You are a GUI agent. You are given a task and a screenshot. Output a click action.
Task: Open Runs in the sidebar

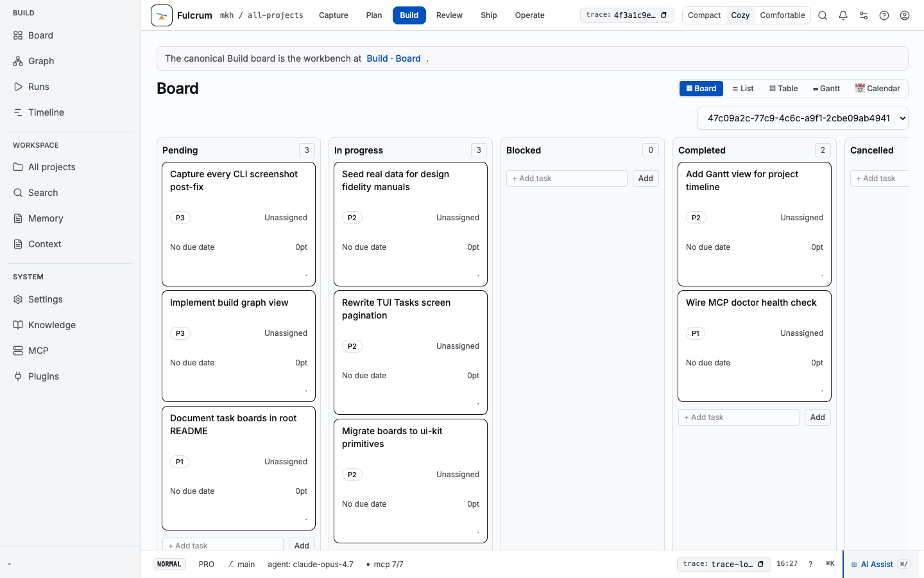[71, 87]
